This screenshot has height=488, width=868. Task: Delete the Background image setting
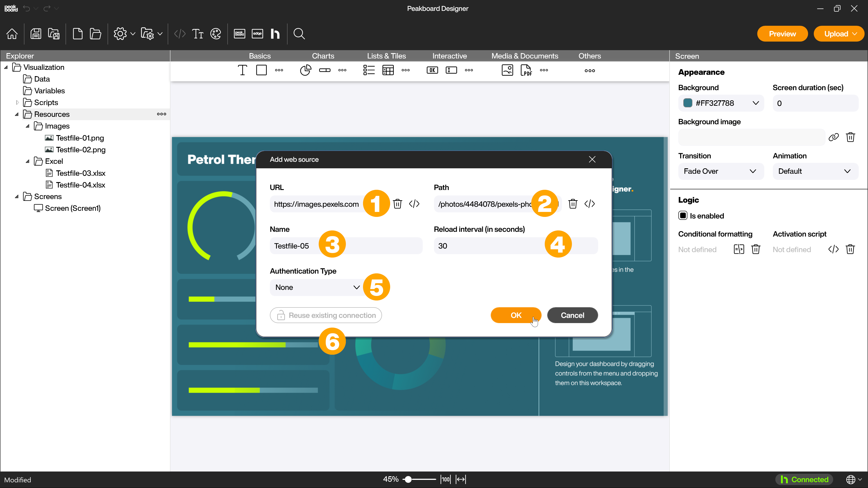click(851, 138)
